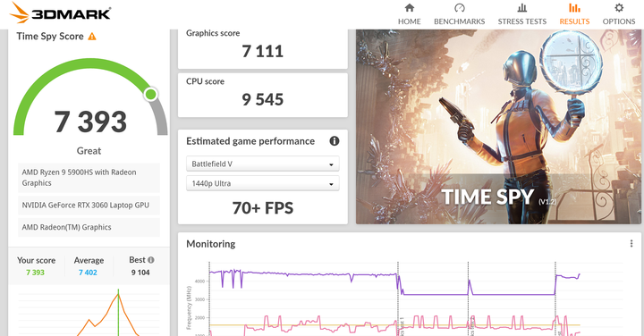Click the Great rating label
The image size is (644, 336).
click(89, 151)
